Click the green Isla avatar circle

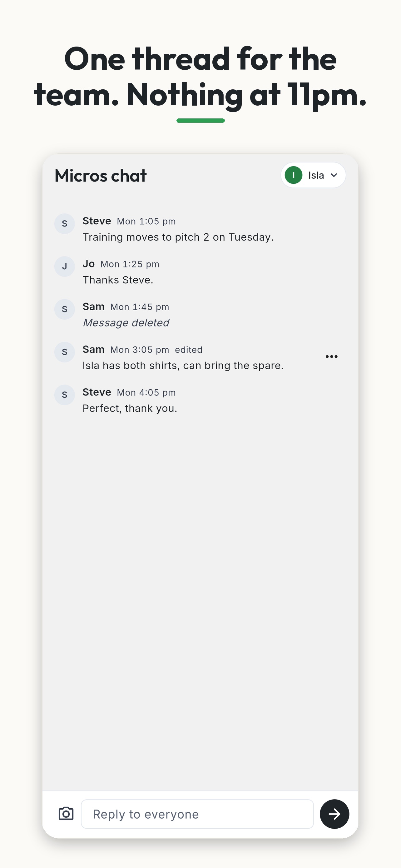tap(294, 175)
